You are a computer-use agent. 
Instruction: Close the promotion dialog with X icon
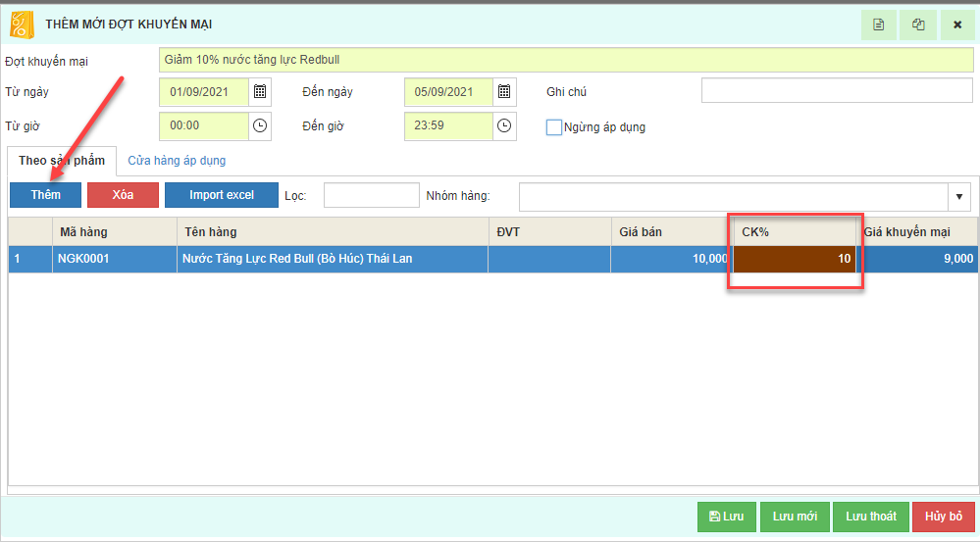pos(957,25)
